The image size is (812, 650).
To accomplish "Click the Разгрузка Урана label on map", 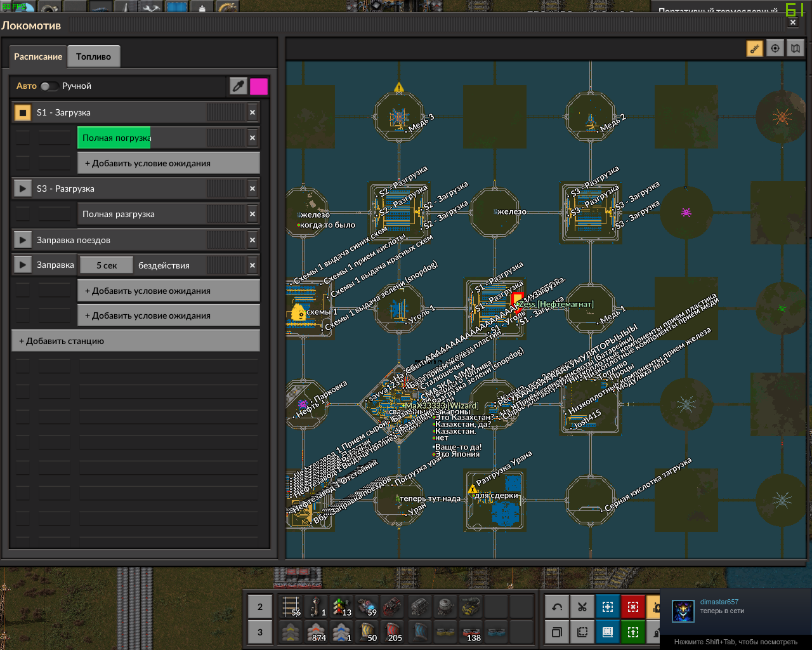I will point(504,468).
